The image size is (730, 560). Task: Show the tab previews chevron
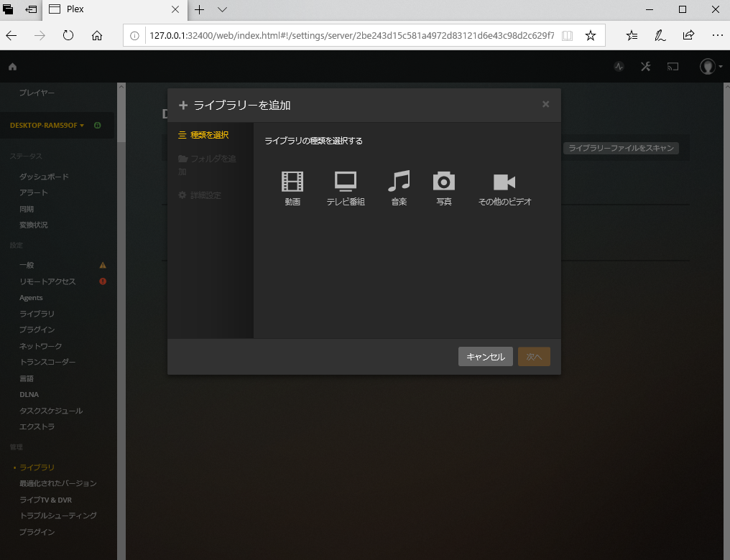tap(222, 9)
